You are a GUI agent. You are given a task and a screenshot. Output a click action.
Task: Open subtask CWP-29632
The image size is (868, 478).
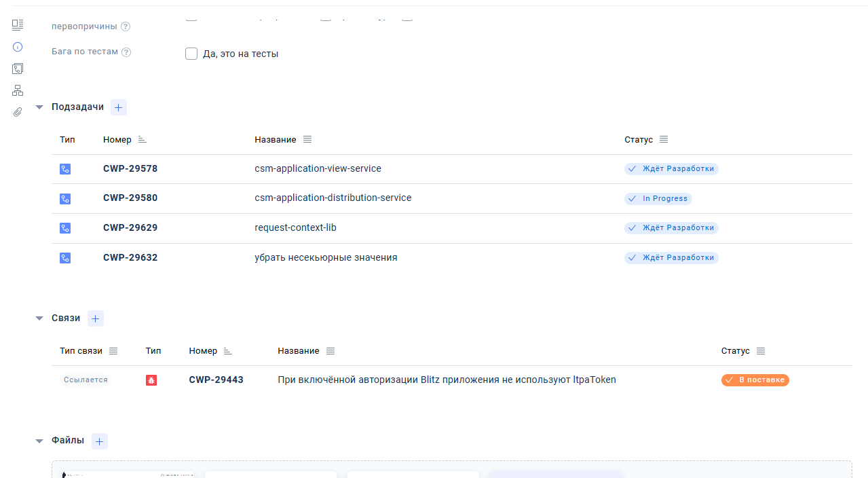pos(130,257)
